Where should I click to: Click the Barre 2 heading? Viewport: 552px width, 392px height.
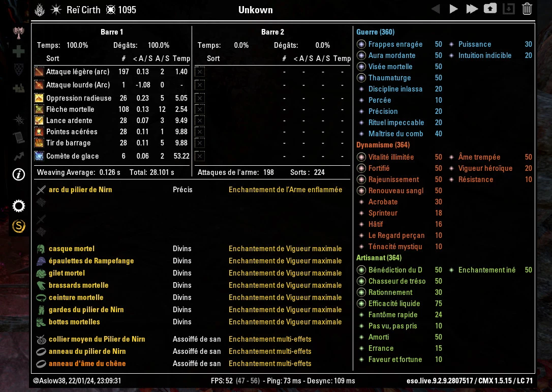[272, 32]
